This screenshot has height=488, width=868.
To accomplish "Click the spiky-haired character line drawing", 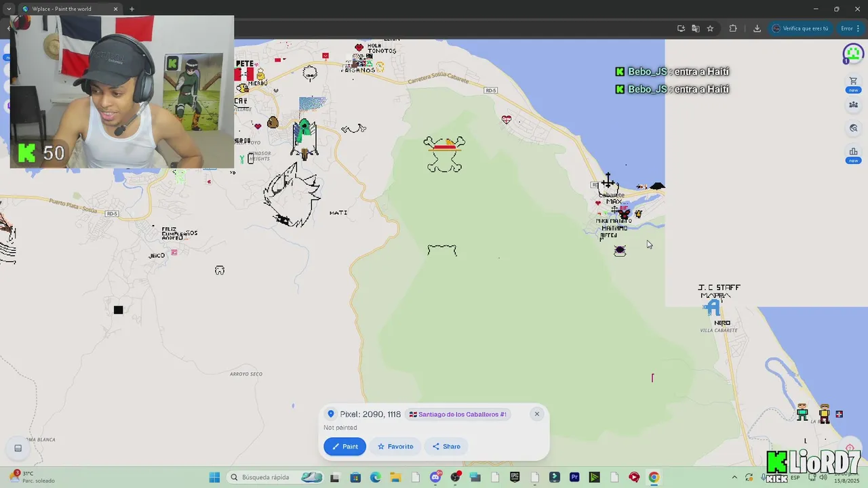I will (x=292, y=195).
